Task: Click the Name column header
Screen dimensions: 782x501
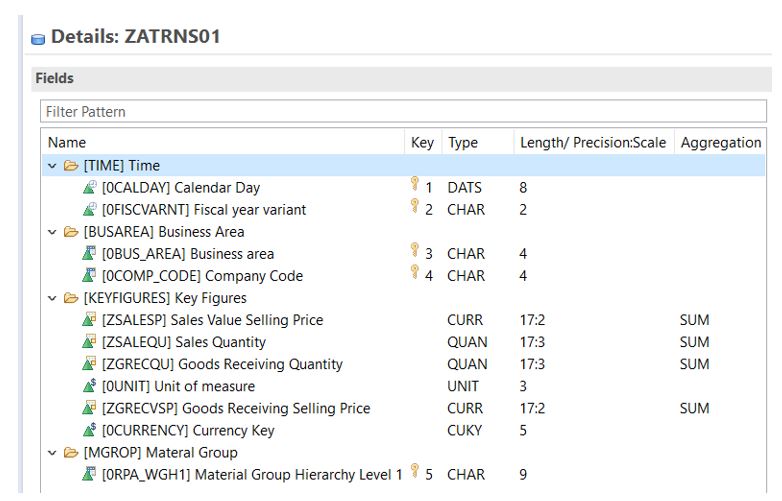Action: (67, 143)
